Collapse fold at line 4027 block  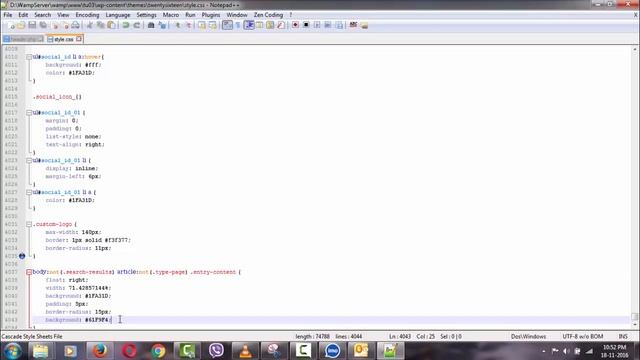coord(29,192)
